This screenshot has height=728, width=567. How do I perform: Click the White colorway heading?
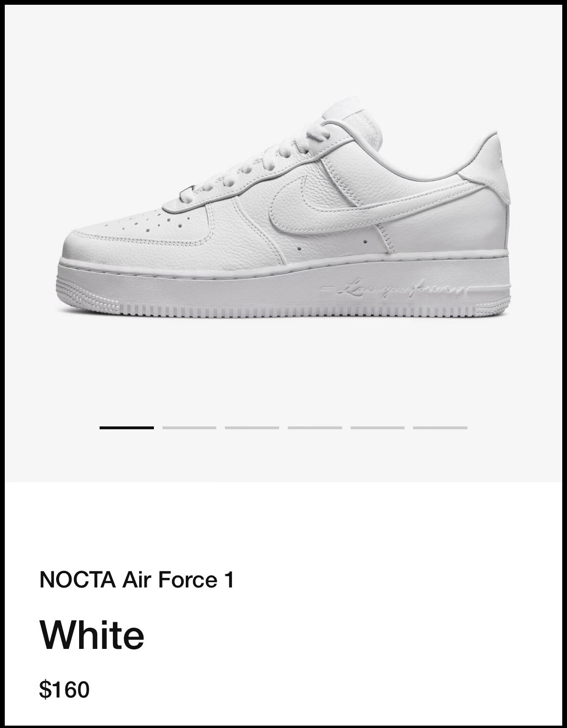(x=92, y=635)
